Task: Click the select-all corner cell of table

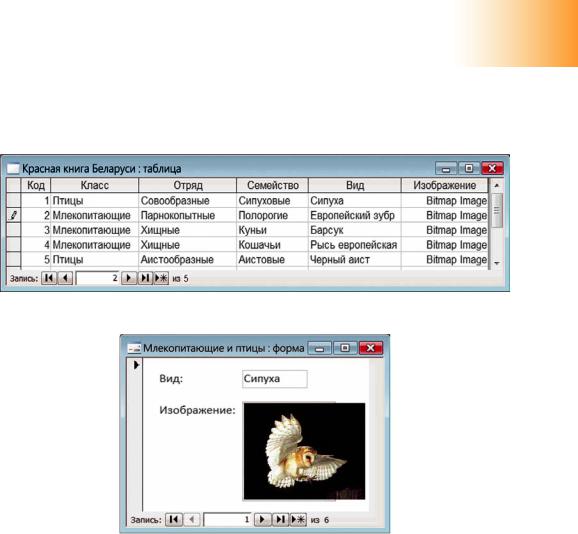Action: [14, 185]
